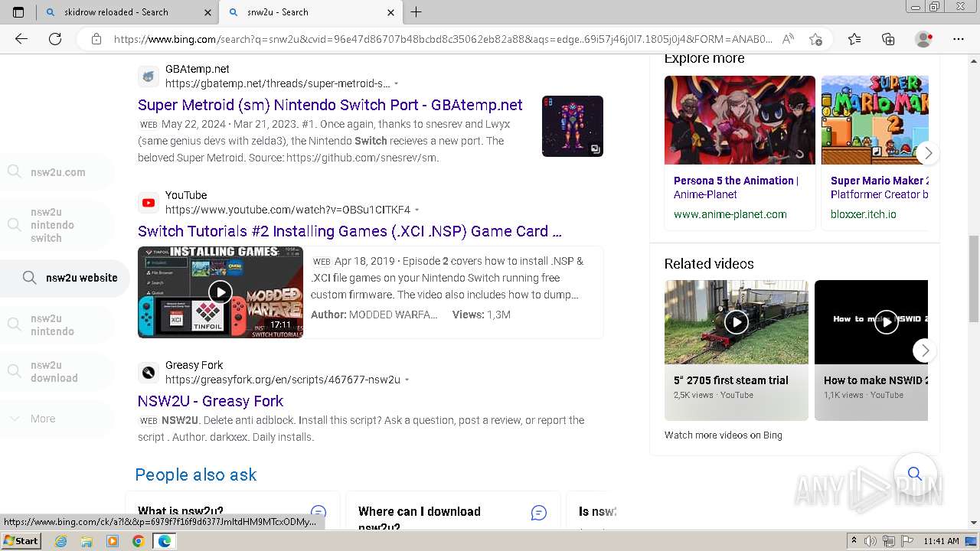Open the volume control tray icon

click(x=871, y=541)
